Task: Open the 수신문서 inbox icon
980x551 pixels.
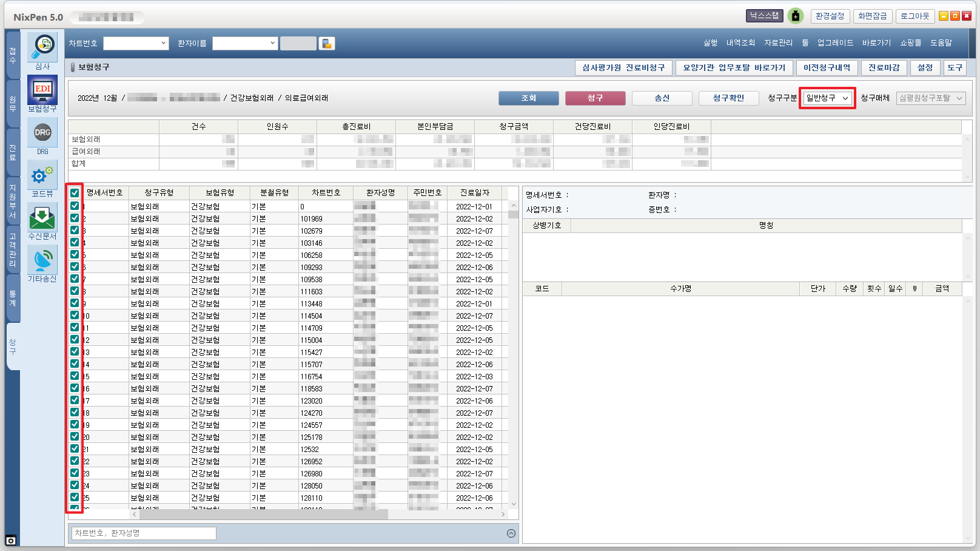Action: coord(42,218)
